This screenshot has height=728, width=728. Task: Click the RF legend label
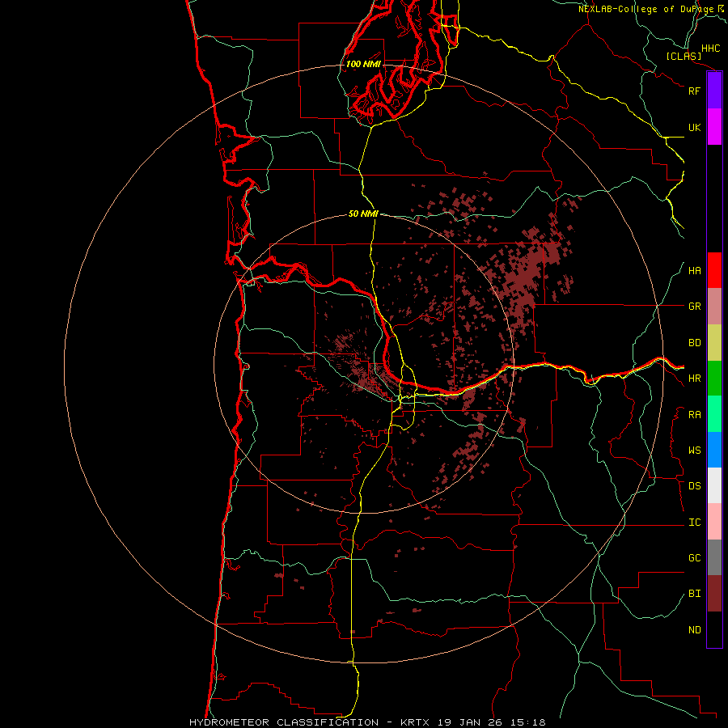[694, 91]
